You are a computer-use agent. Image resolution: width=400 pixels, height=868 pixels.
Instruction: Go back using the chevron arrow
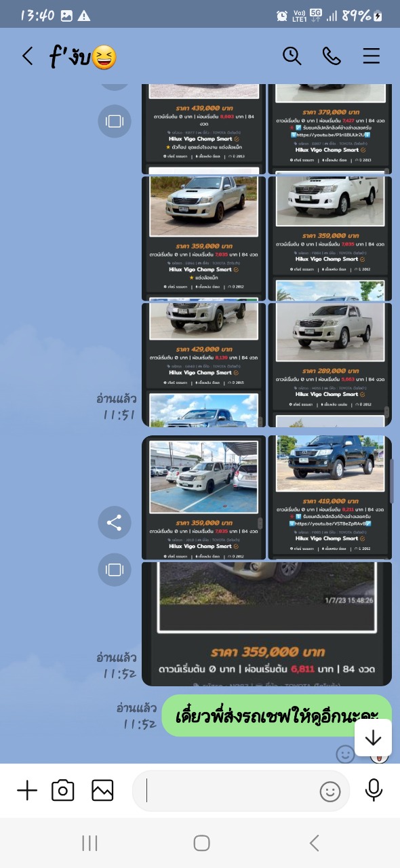[27, 56]
